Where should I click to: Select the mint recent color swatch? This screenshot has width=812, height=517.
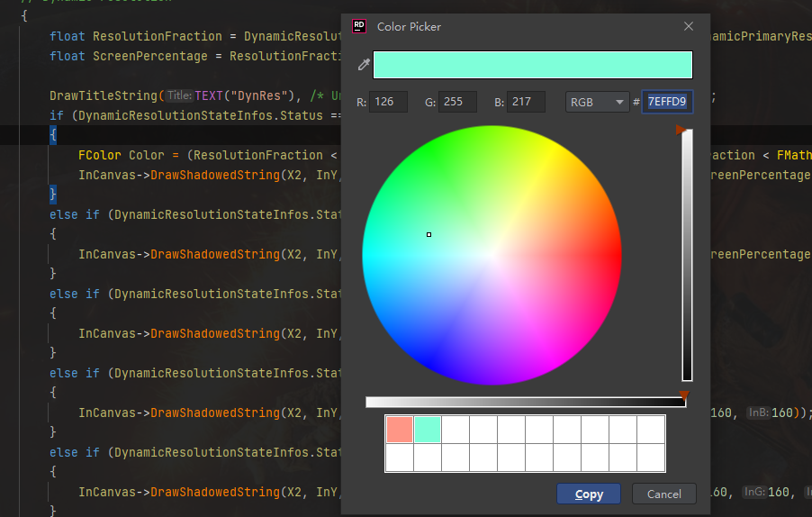428,430
